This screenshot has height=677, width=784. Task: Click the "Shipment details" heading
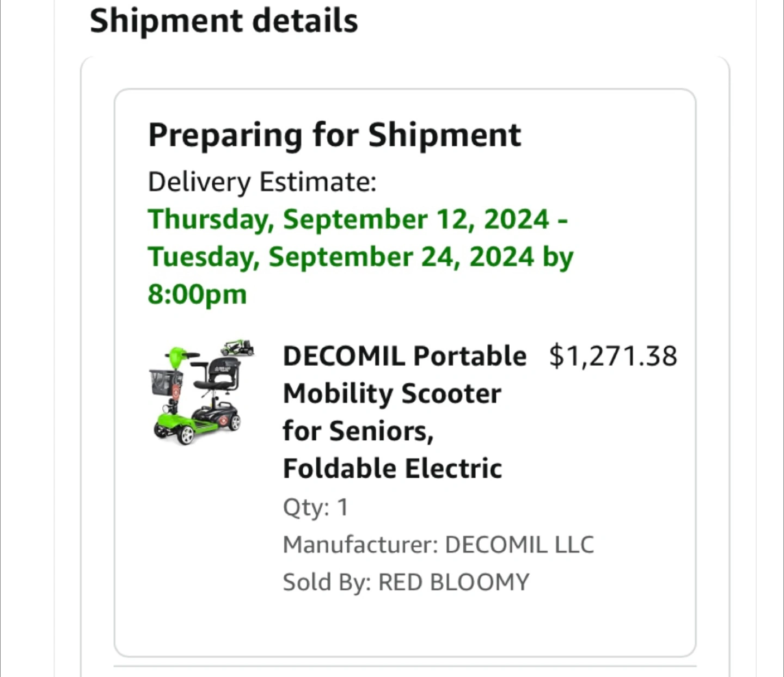pos(224,21)
